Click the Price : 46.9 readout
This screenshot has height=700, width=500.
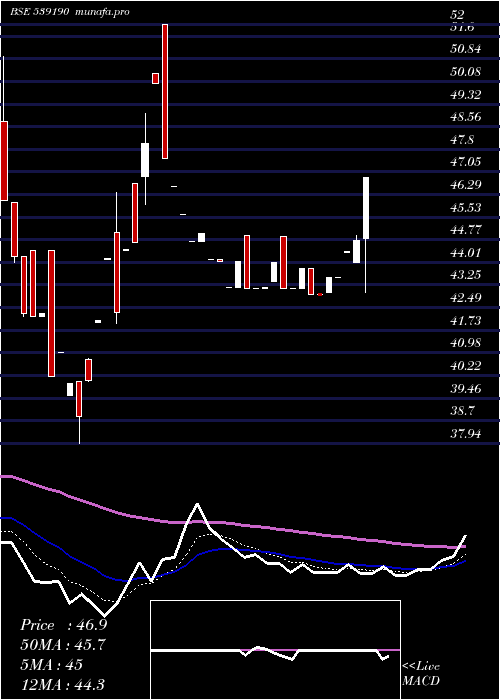pos(63,625)
